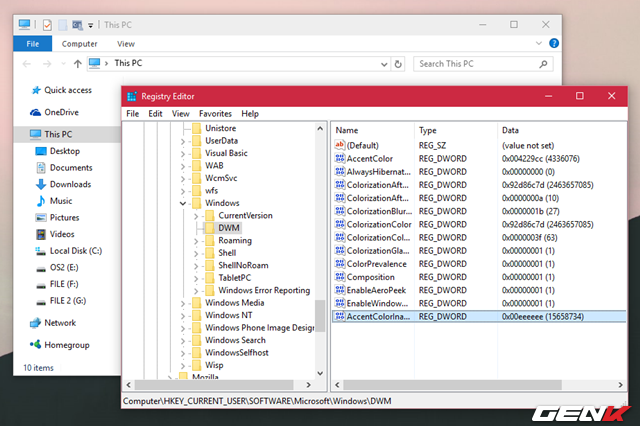
Task: Click the AccentColor DWORD value icon
Action: click(x=339, y=158)
